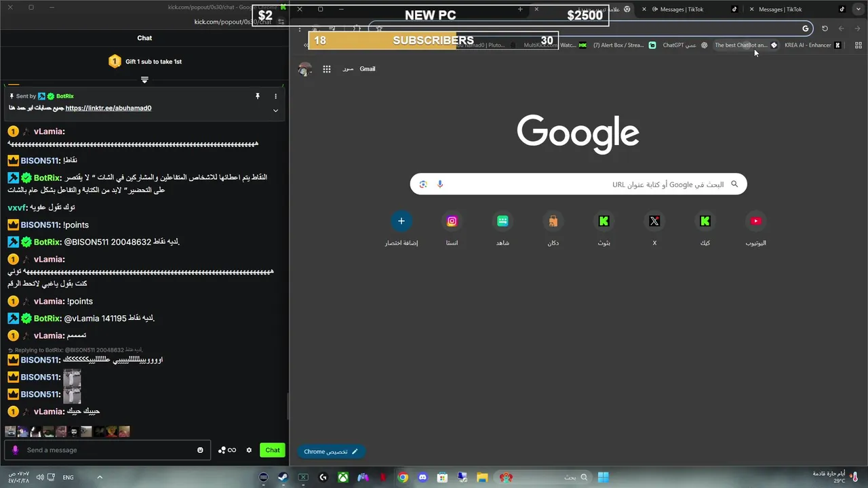
Task: Open the emoji picker in chat box
Action: pyautogui.click(x=200, y=450)
